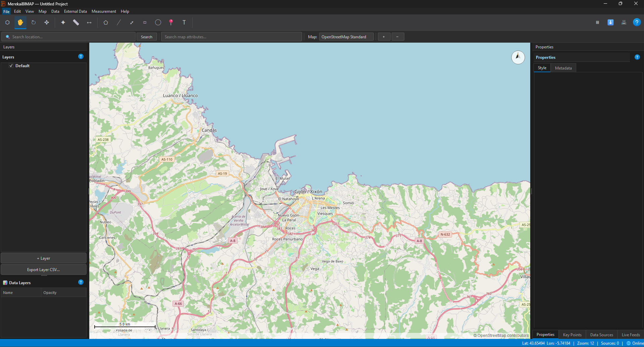Click the four-point star tool icon

pyautogui.click(x=63, y=23)
